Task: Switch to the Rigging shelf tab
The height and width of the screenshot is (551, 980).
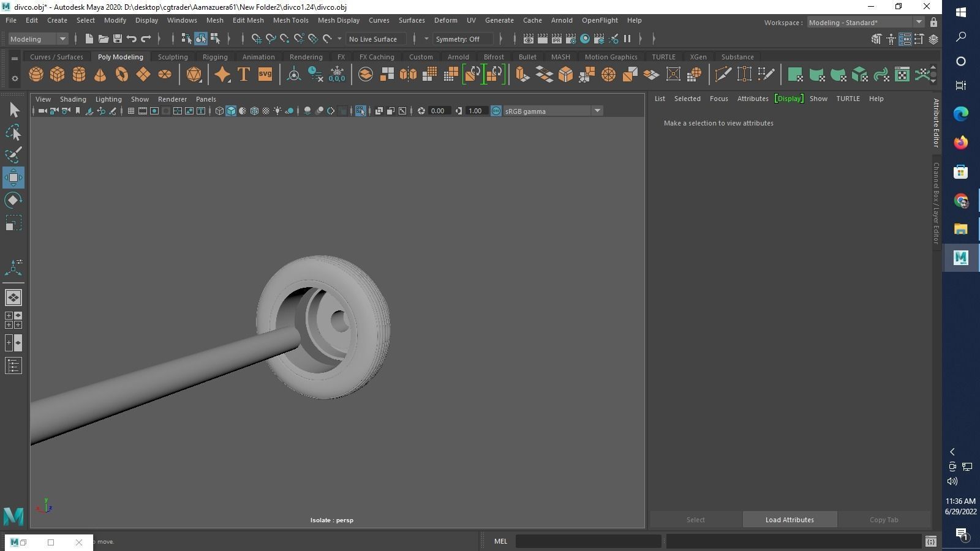Action: point(215,57)
